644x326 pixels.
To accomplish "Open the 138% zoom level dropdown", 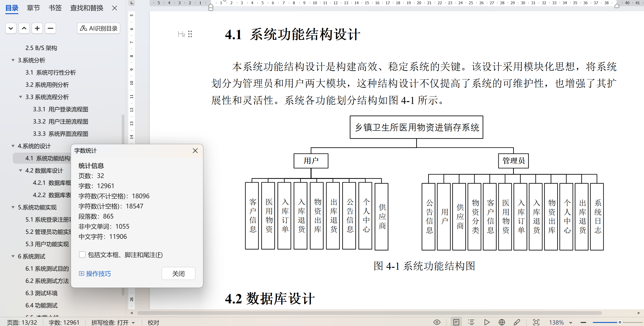I will coord(570,322).
